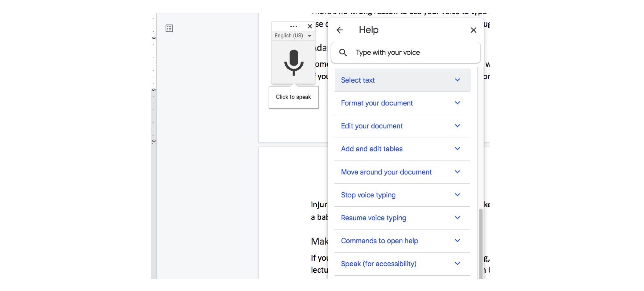Image resolution: width=644 pixels, height=291 pixels.
Task: Click the microphone voice typing icon
Action: [293, 62]
